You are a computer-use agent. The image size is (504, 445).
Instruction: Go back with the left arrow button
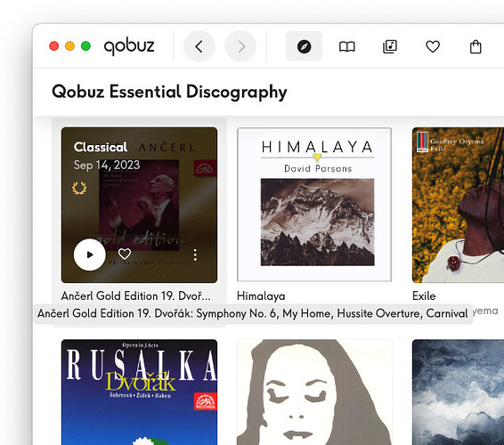pos(199,46)
